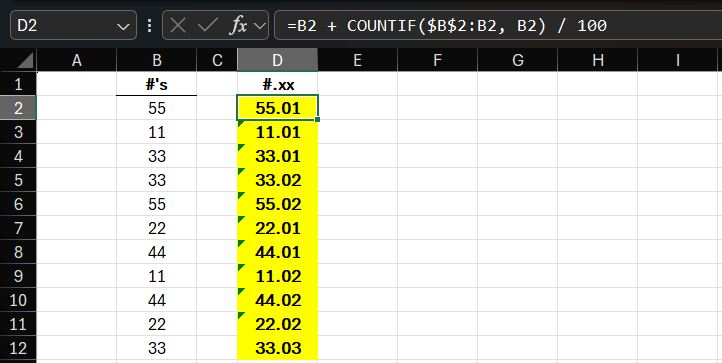Select row 7 header
722x363 pixels.
click(x=18, y=228)
